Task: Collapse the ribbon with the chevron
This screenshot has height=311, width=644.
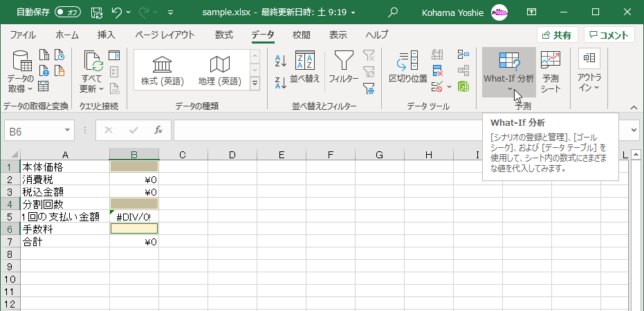Action: point(634,107)
